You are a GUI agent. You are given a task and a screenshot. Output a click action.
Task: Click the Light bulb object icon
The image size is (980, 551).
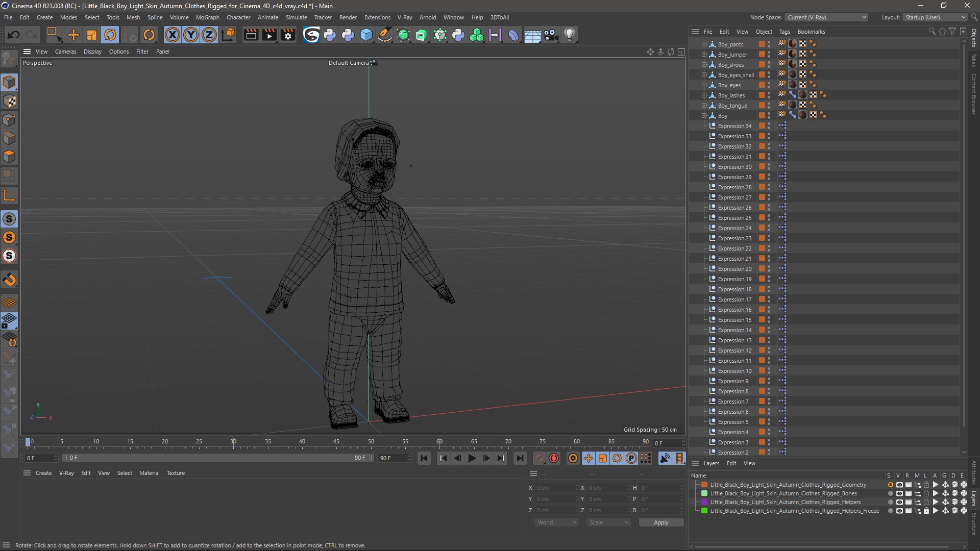point(570,35)
